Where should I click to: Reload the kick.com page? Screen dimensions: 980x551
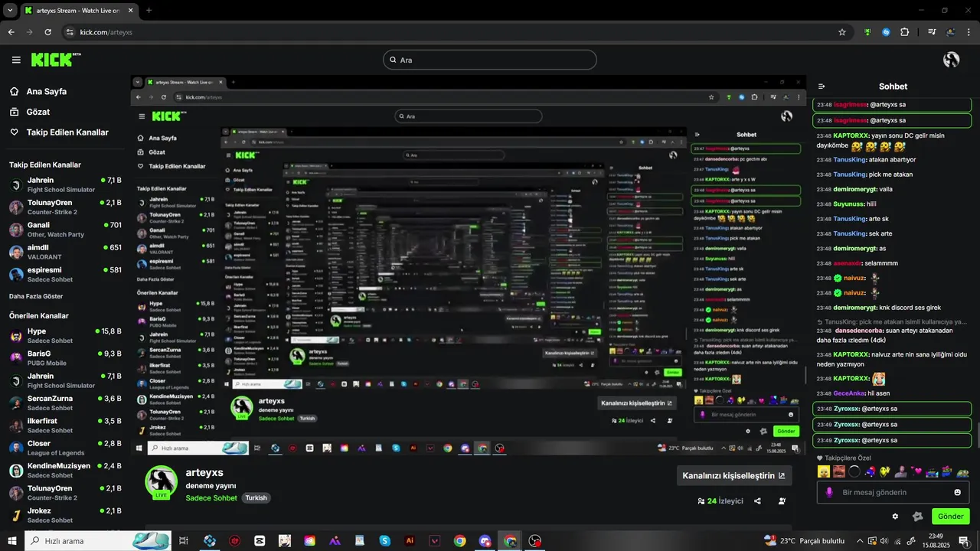[x=47, y=32]
